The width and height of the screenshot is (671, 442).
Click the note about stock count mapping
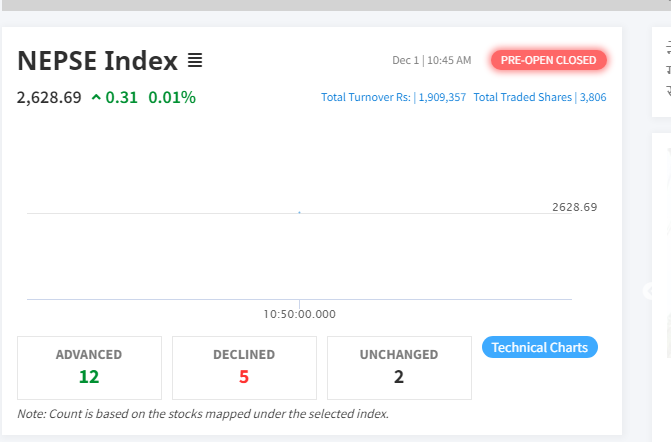pos(203,414)
